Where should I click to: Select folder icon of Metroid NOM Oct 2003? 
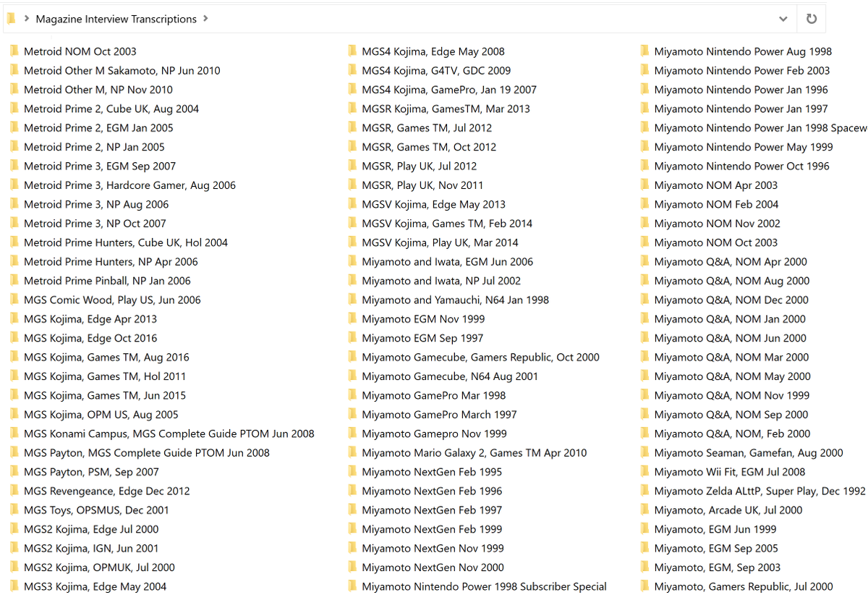(x=14, y=51)
